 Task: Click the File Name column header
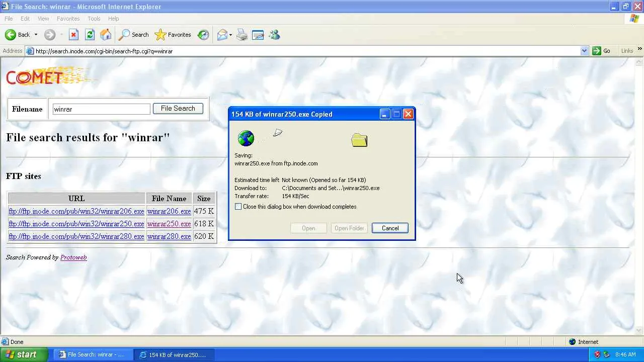(169, 199)
